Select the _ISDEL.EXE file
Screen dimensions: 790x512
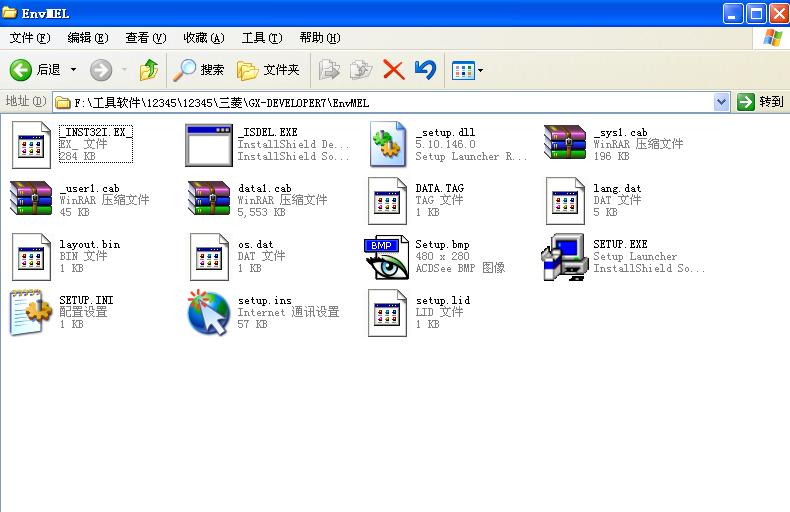point(208,145)
